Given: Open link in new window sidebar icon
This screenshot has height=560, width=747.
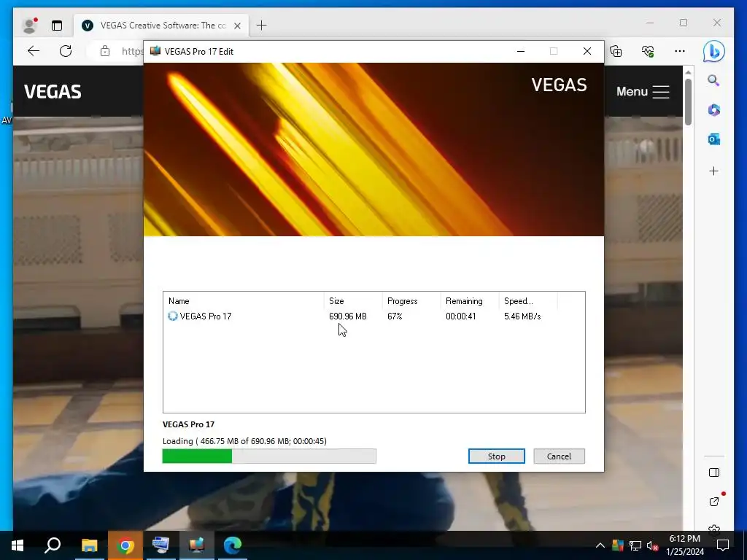Looking at the screenshot, I should [713, 502].
